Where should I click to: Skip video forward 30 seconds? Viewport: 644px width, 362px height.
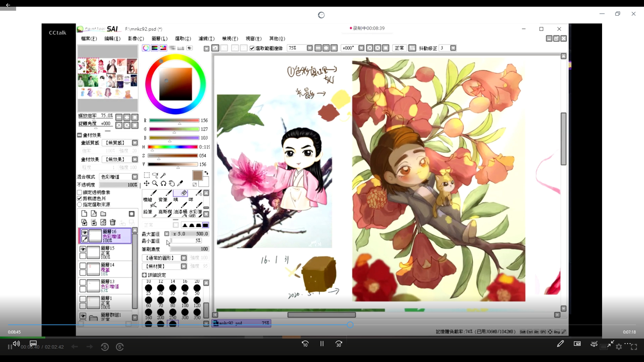coord(339,344)
